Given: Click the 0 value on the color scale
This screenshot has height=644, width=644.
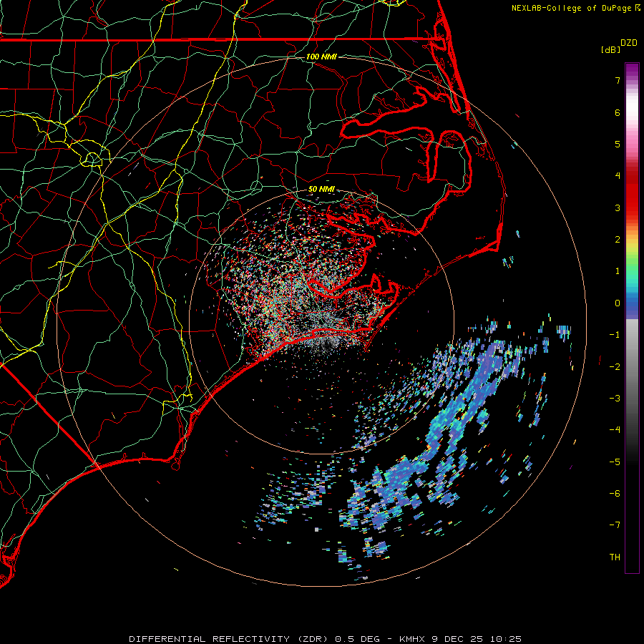Looking at the screenshot, I should (x=618, y=303).
